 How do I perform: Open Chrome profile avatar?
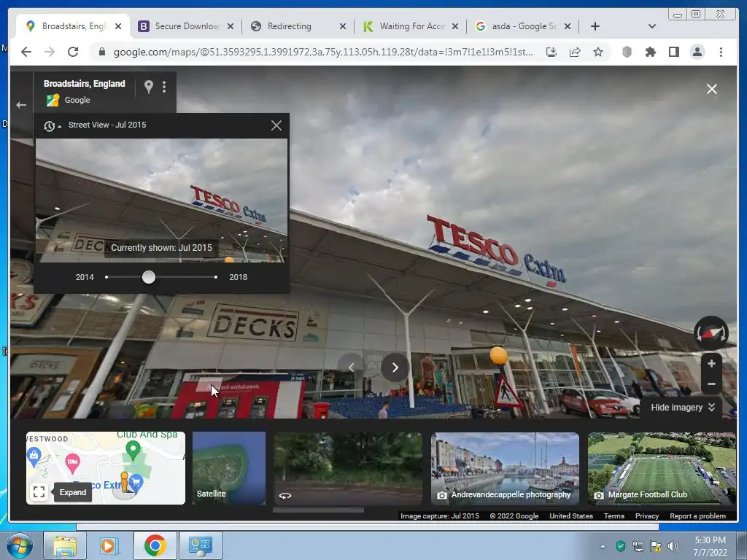[697, 52]
